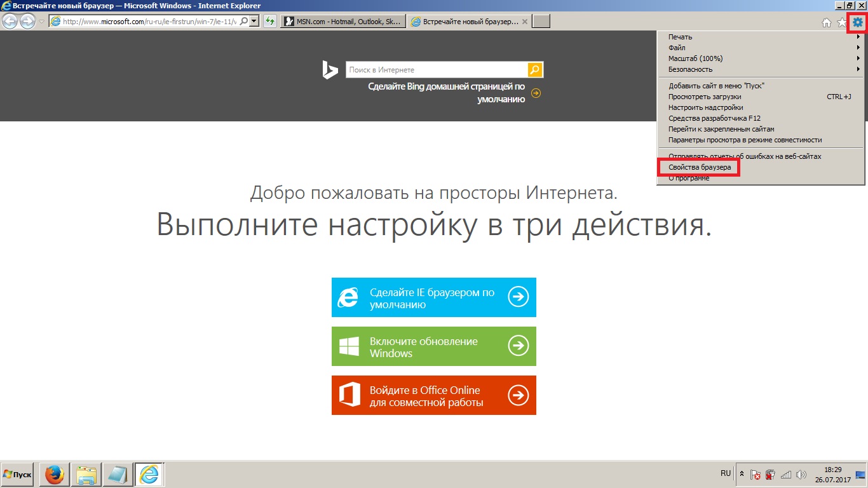Viewport: 868px width, 488px height.
Task: Open Параметры просмотра в режиме совместимости
Action: (761, 140)
